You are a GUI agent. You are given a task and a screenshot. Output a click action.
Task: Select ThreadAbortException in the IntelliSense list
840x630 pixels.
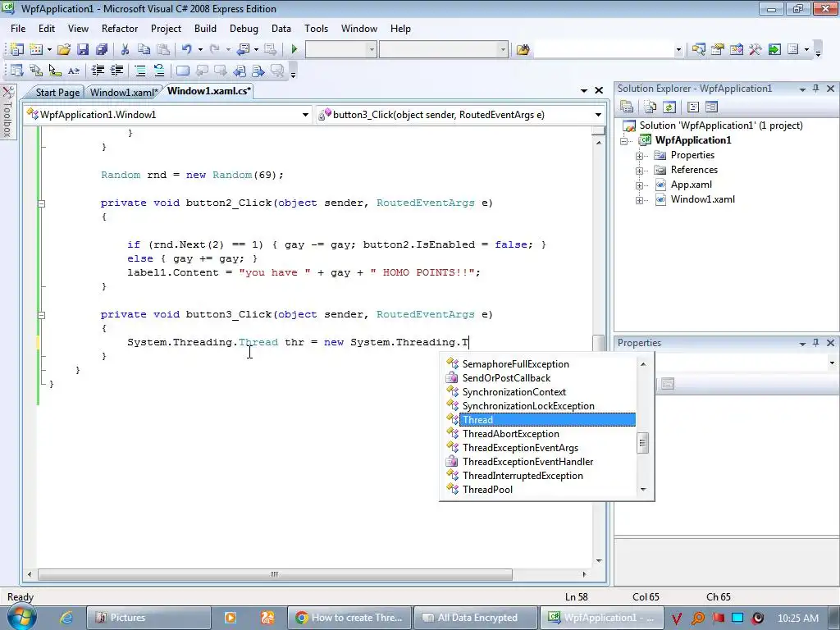(x=541, y=434)
